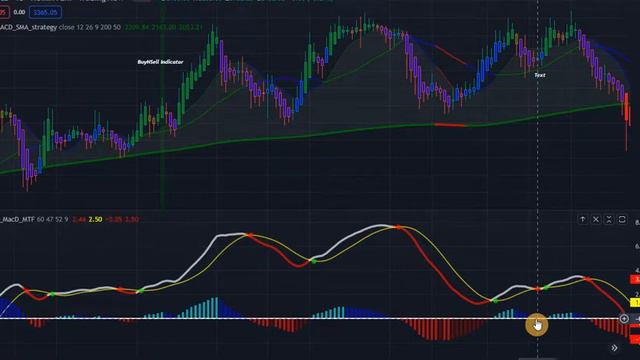The image size is (640, 360).
Task: Select the MacD_MTF indicator legend name
Action: click(17, 220)
